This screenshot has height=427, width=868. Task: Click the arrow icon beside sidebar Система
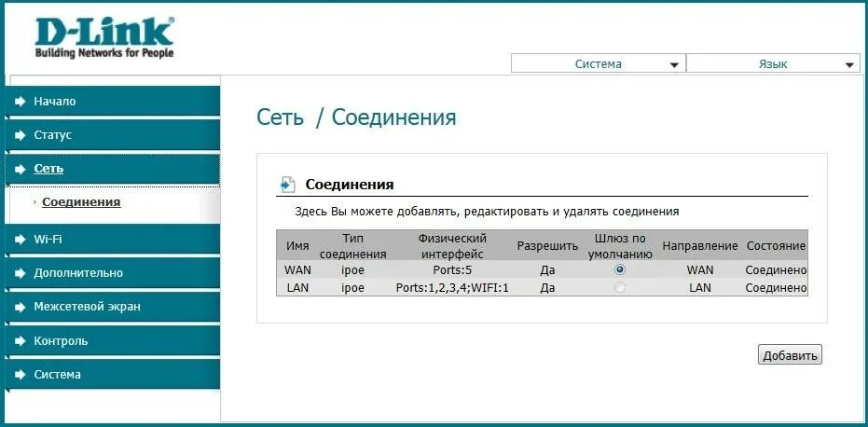21,375
